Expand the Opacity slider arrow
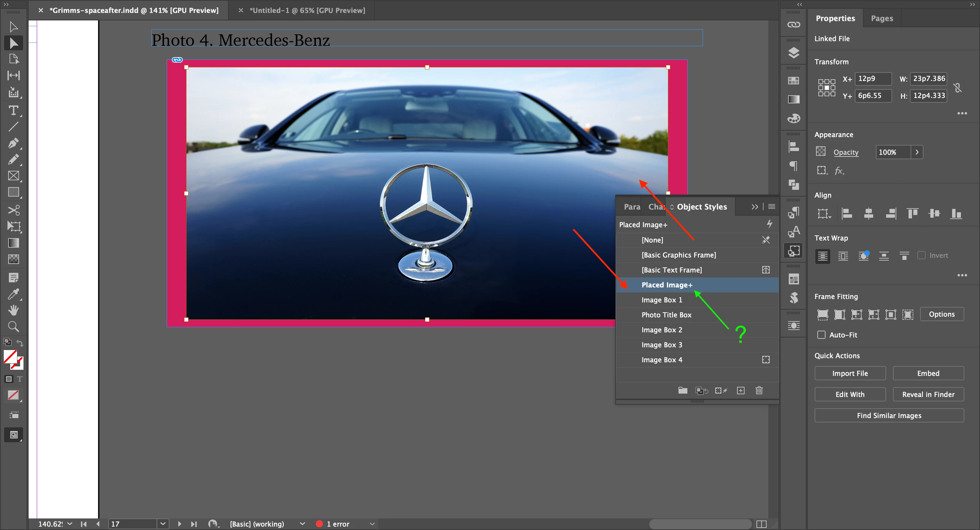Image resolution: width=980 pixels, height=530 pixels. (917, 152)
